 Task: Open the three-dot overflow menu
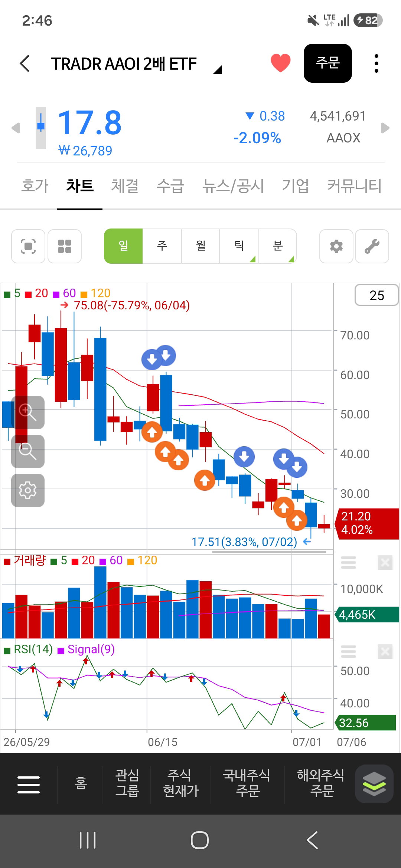[x=376, y=63]
